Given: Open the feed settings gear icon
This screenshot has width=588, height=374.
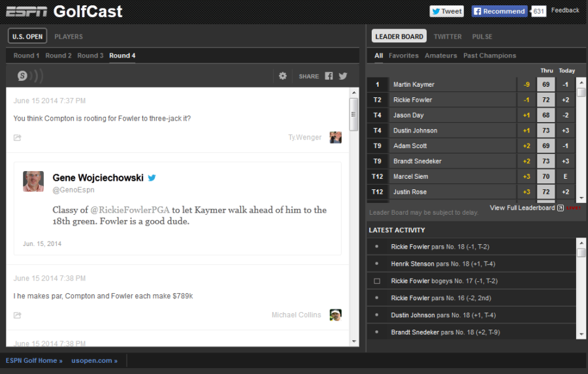Looking at the screenshot, I should (x=283, y=76).
